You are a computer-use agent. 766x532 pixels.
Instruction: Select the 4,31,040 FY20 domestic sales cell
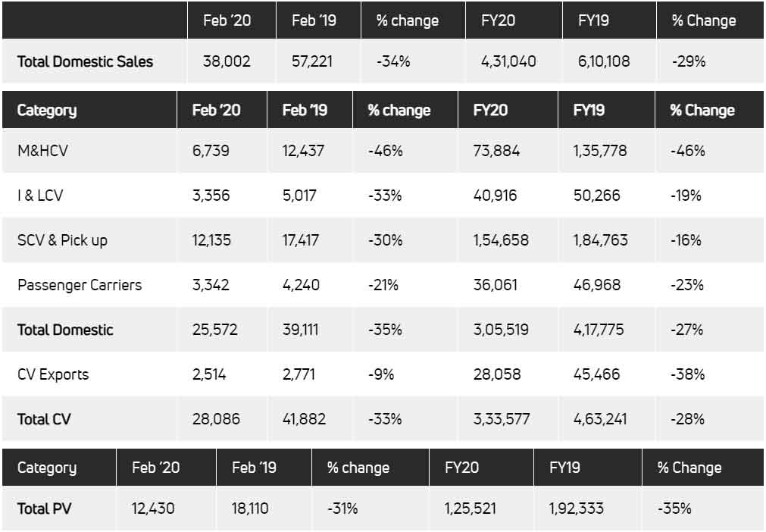point(508,61)
